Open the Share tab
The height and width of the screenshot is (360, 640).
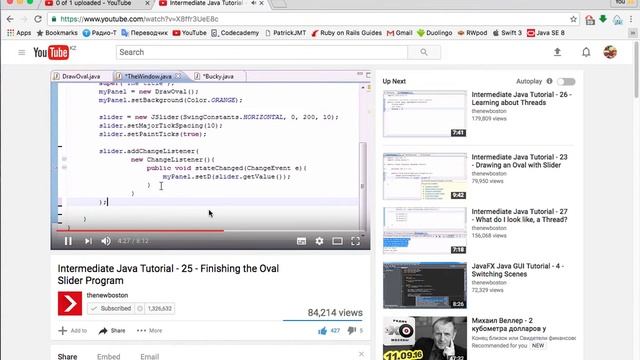(67, 356)
